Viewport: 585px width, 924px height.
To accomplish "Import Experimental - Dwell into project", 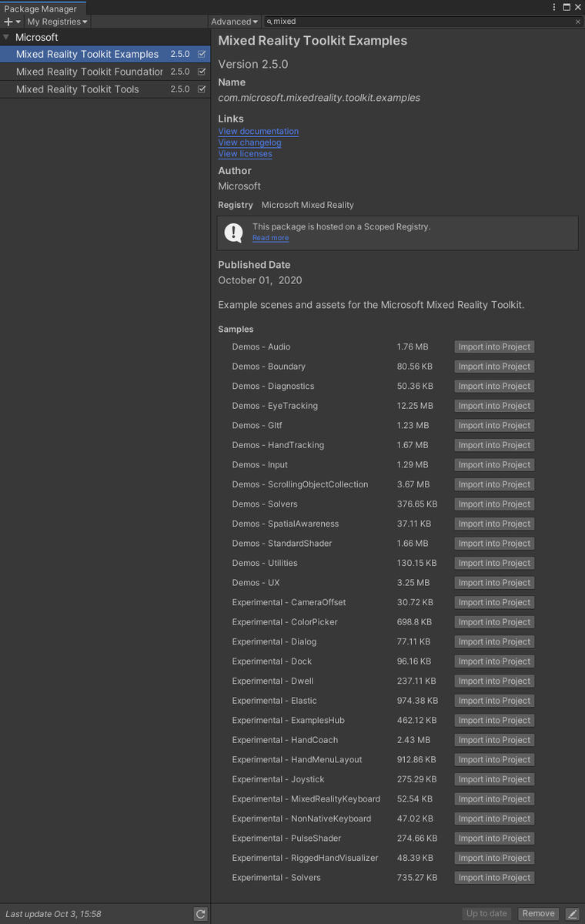I will tap(494, 681).
